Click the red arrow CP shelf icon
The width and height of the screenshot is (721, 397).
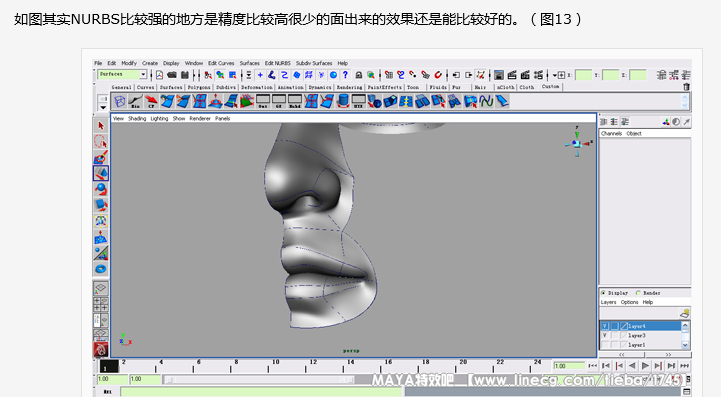tap(151, 101)
